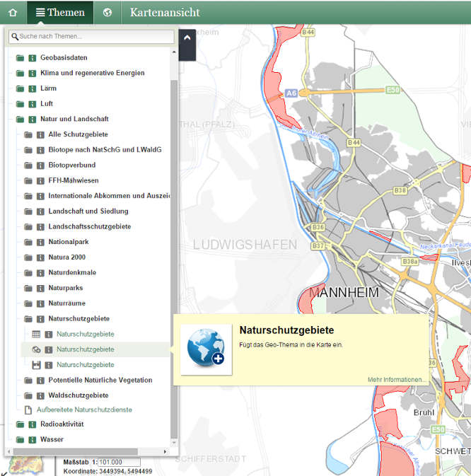Show info for Waldschutzgebiete
Screen dimensions: 471x476
tap(40, 396)
